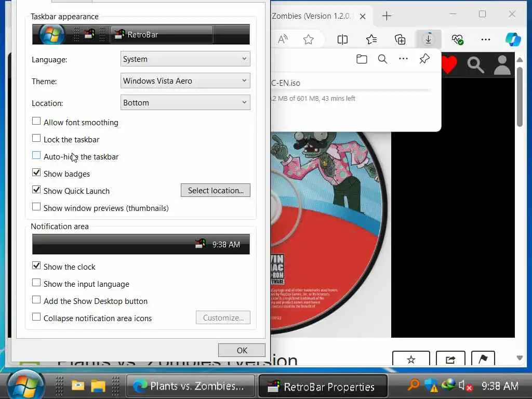Click the scrollbar down arrow in Edge
Screen dimensions: 532x399
[x=520, y=357]
